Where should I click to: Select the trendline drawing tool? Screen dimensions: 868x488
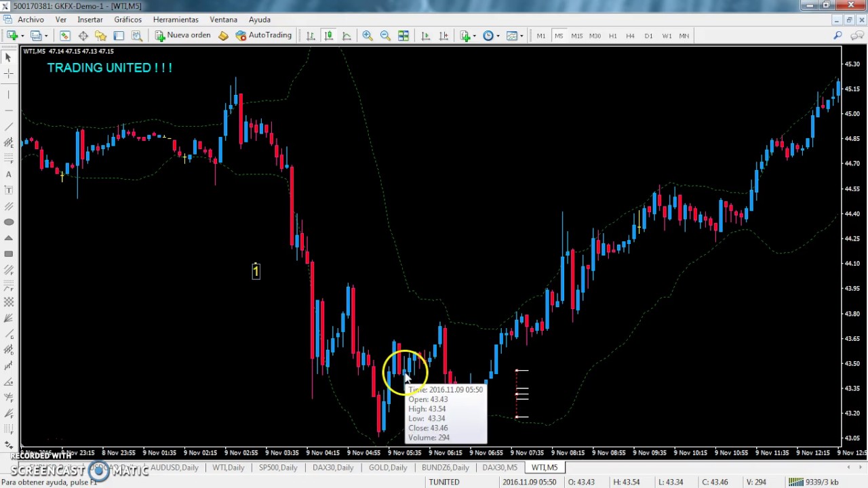(x=8, y=127)
